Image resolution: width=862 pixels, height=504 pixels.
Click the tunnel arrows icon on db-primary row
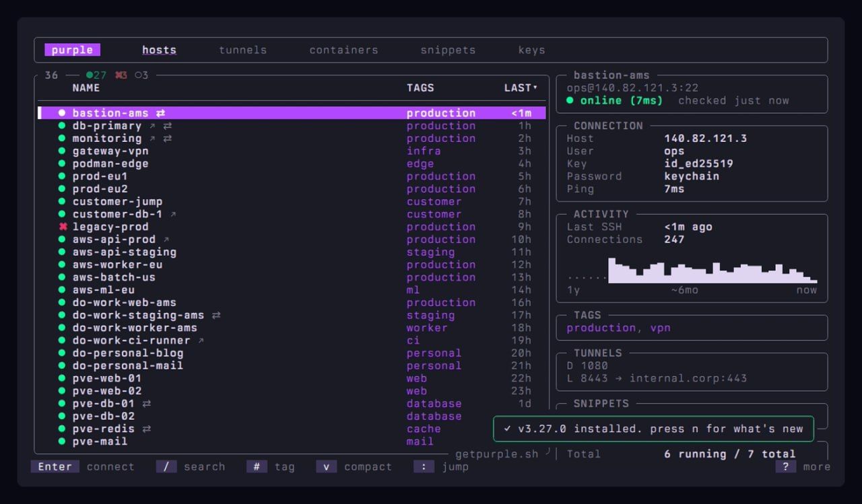(168, 126)
